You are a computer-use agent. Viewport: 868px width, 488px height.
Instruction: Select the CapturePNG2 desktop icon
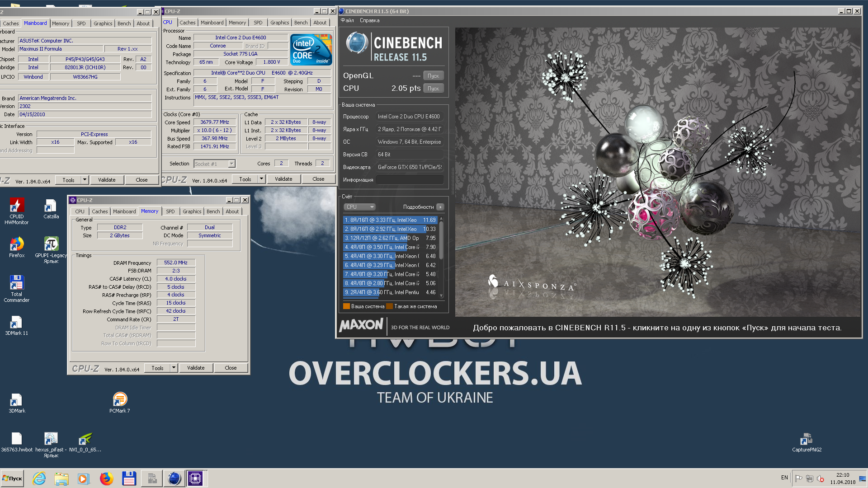pos(807,442)
